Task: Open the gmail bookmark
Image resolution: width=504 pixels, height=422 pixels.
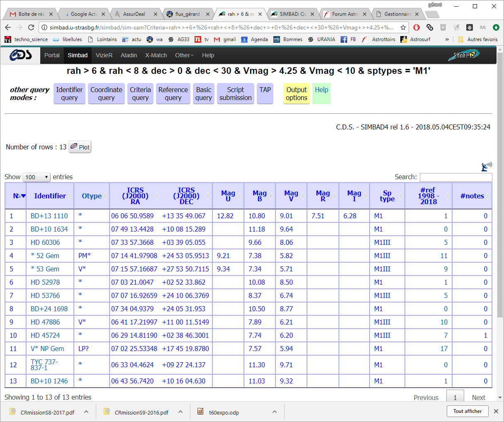Action: (x=225, y=39)
